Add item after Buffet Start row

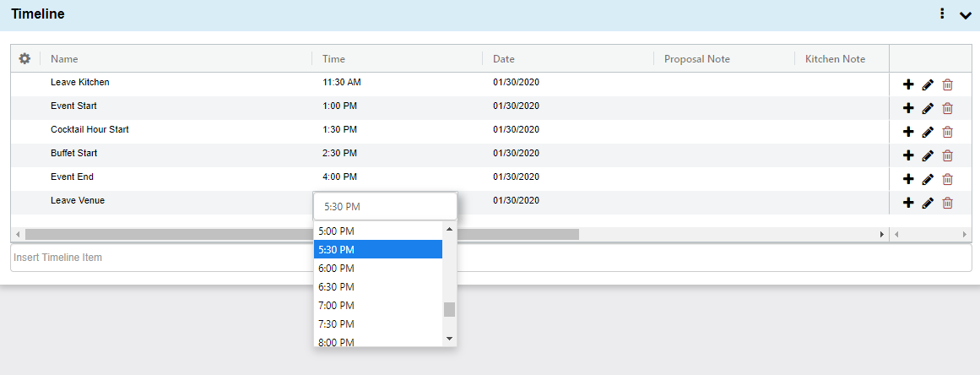click(x=908, y=155)
